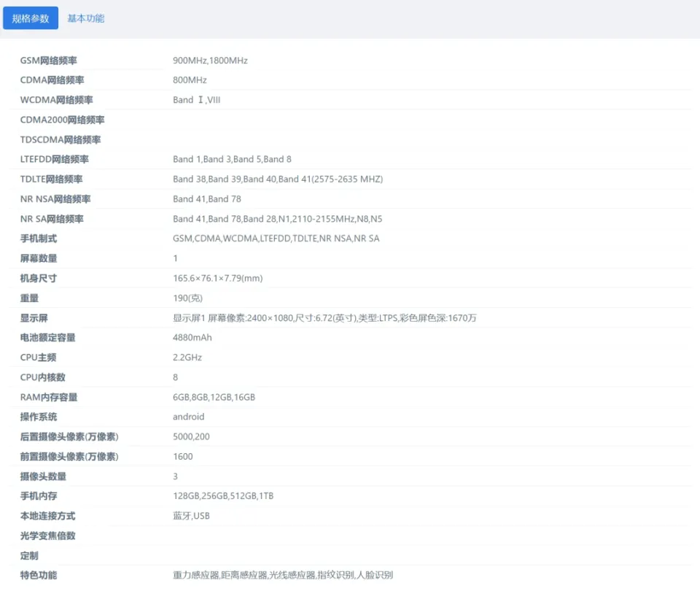Image resolution: width=700 pixels, height=599 pixels.
Task: Select the 机身尺寸 value 165.6×76.1×7.79(mm)
Action: 217,278
